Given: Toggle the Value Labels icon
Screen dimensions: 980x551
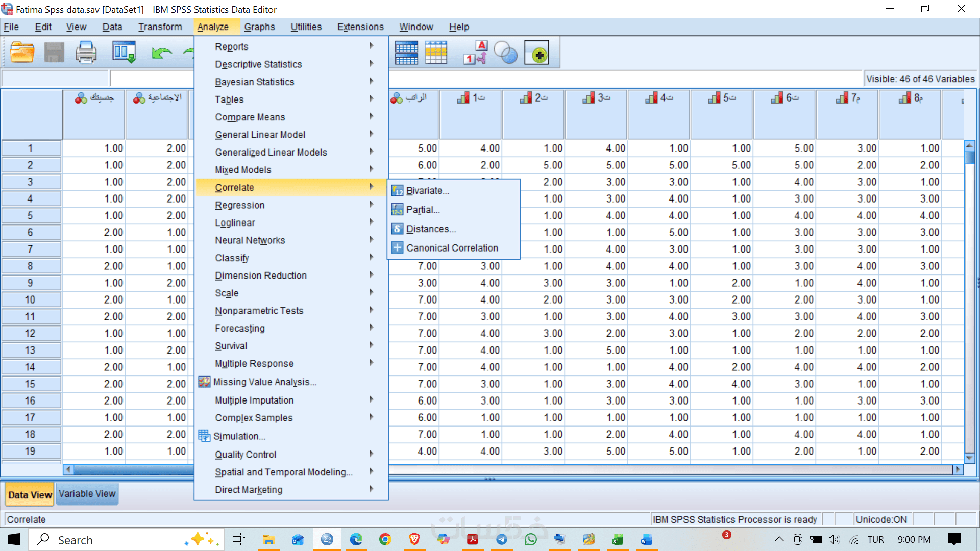Looking at the screenshot, I should (x=475, y=53).
